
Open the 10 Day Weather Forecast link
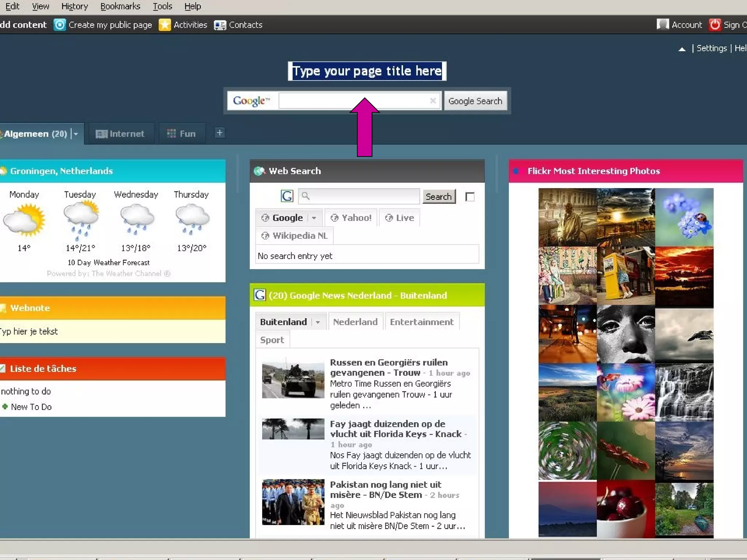[x=108, y=262]
